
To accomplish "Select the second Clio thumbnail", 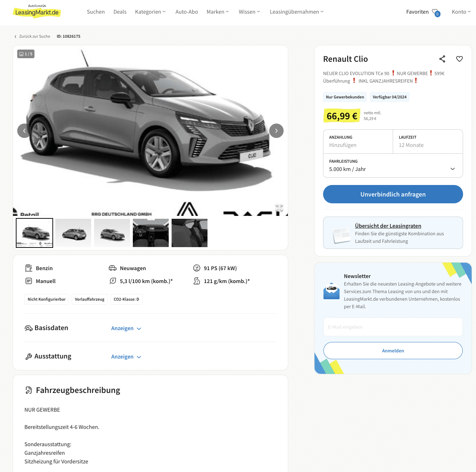I will point(73,233).
